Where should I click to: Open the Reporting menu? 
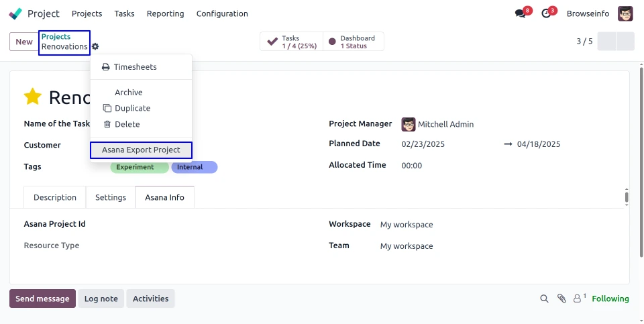click(x=165, y=13)
